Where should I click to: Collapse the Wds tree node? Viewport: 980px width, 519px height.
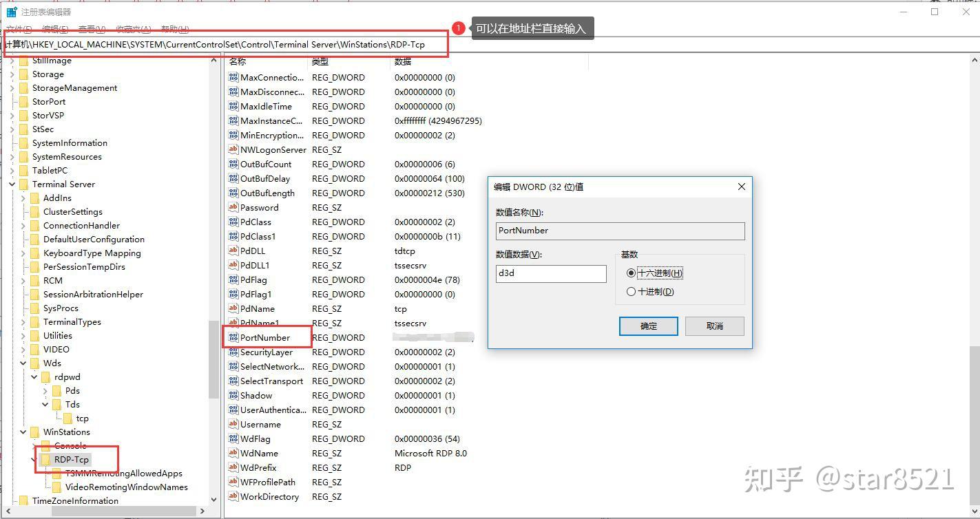tap(23, 363)
